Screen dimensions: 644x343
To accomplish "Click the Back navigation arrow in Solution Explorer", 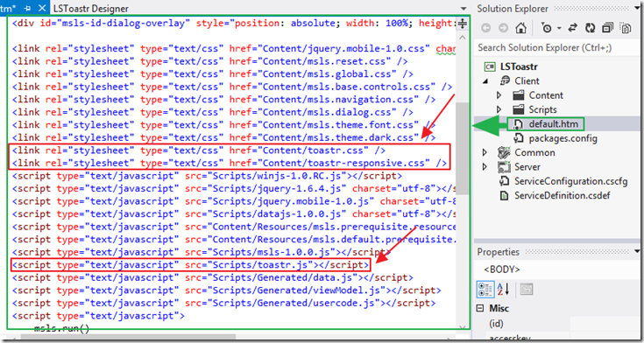I will [486, 28].
